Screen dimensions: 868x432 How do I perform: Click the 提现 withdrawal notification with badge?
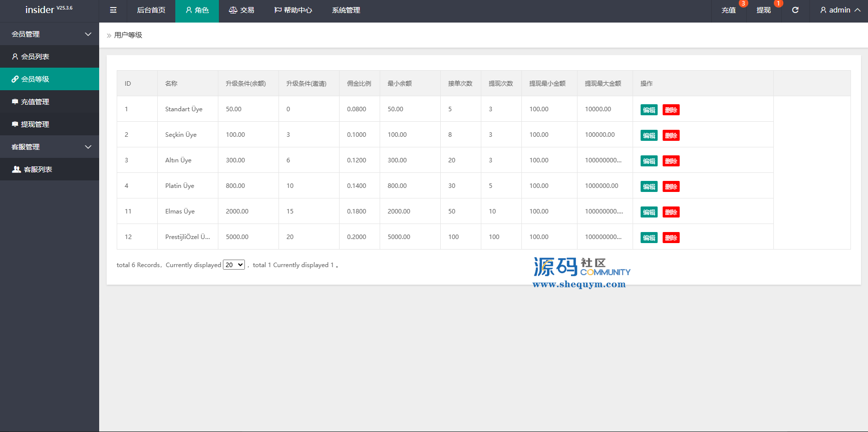coord(763,10)
